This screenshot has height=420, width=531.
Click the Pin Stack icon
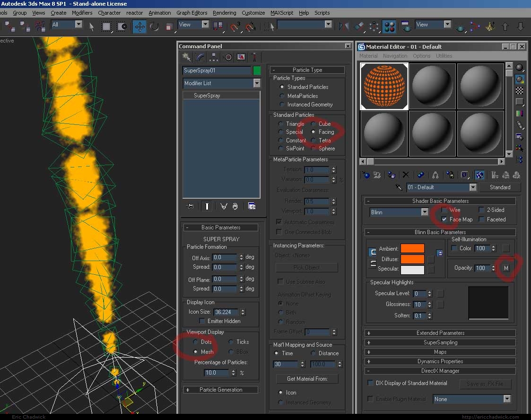coord(190,206)
